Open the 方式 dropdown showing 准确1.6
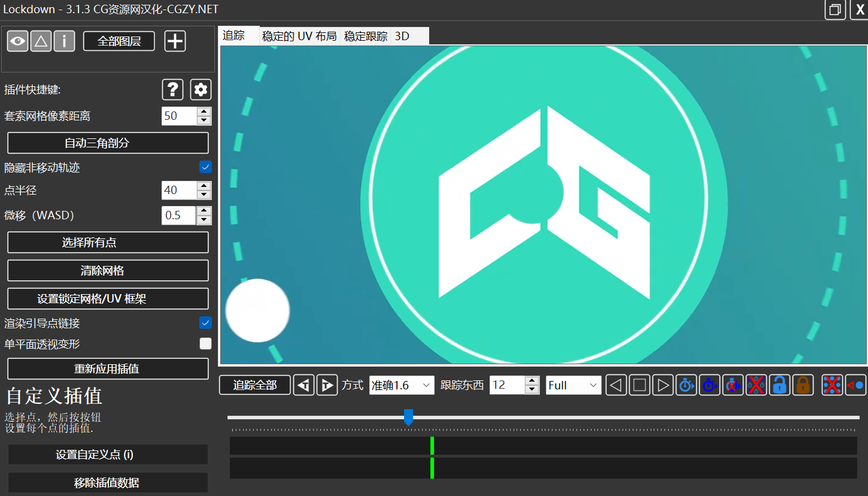Screen dimensions: 868x496 click(x=402, y=385)
